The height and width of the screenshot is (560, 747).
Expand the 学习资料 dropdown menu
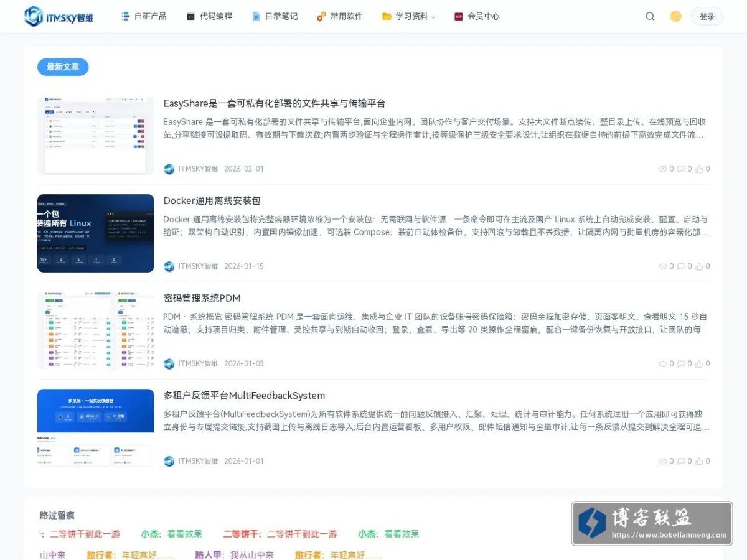(409, 17)
